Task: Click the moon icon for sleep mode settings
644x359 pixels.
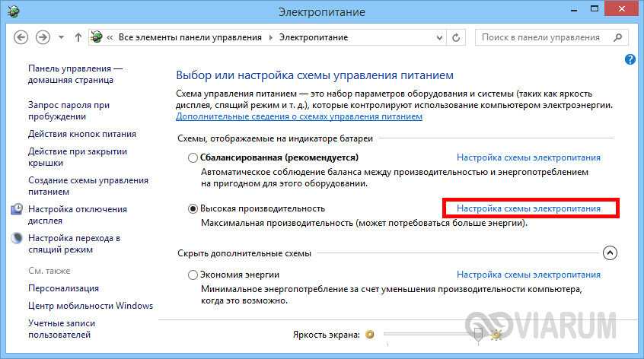Action: [x=18, y=238]
